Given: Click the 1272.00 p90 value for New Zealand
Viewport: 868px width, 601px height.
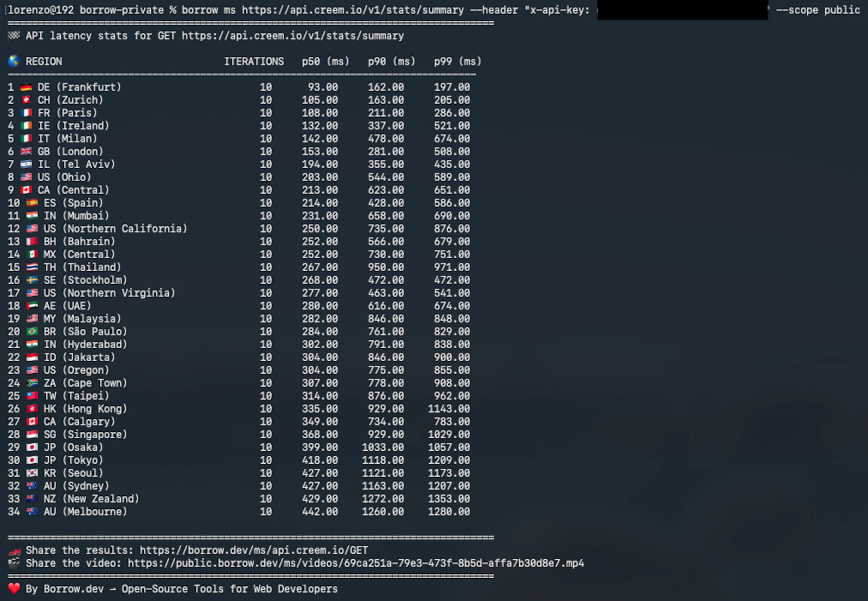Looking at the screenshot, I should pos(383,499).
